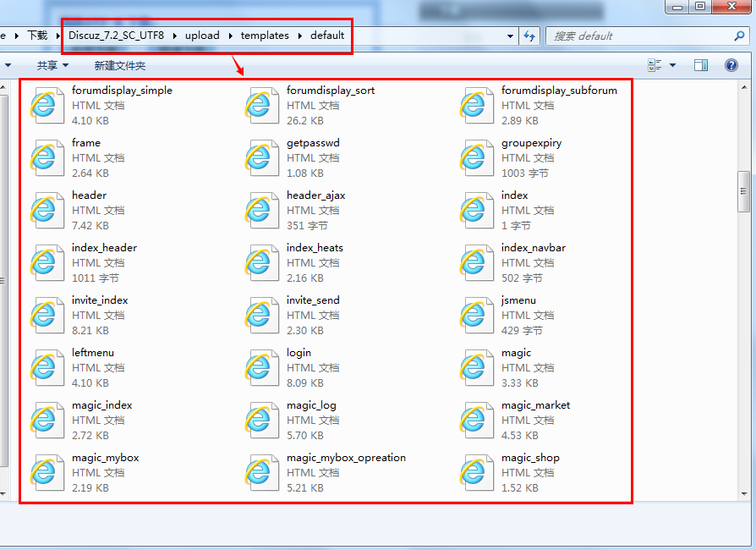This screenshot has height=550, width=756.
Task: Select the invite_index file icon
Action: (47, 316)
